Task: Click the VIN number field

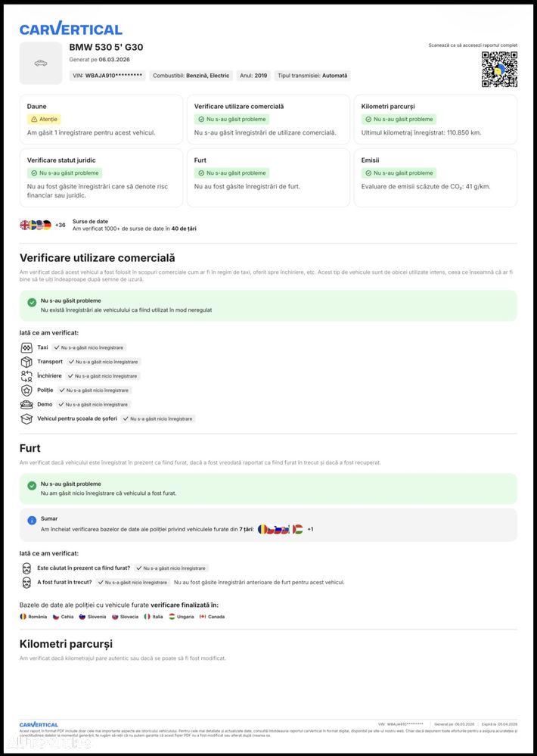Action: [x=108, y=76]
